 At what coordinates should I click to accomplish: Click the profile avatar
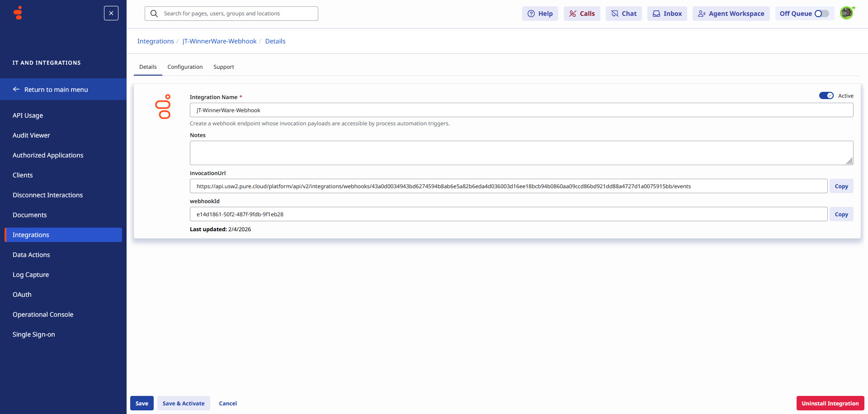[x=847, y=13]
